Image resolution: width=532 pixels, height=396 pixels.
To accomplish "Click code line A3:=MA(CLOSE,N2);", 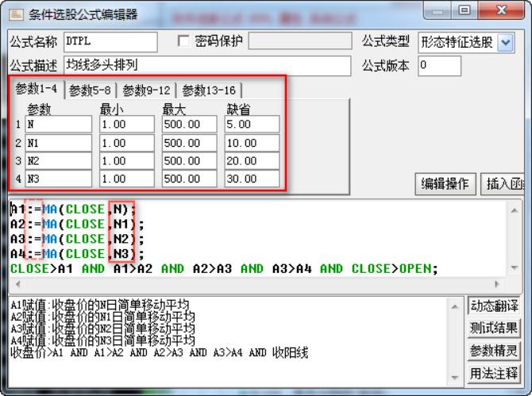I will (77, 239).
